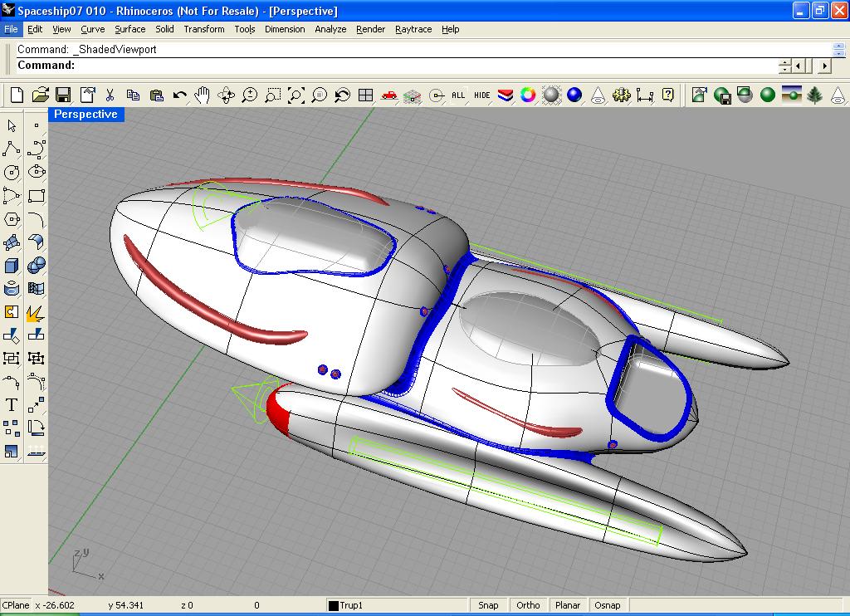Click the Save Render green sphere disk icon
The width and height of the screenshot is (850, 616).
(722, 95)
